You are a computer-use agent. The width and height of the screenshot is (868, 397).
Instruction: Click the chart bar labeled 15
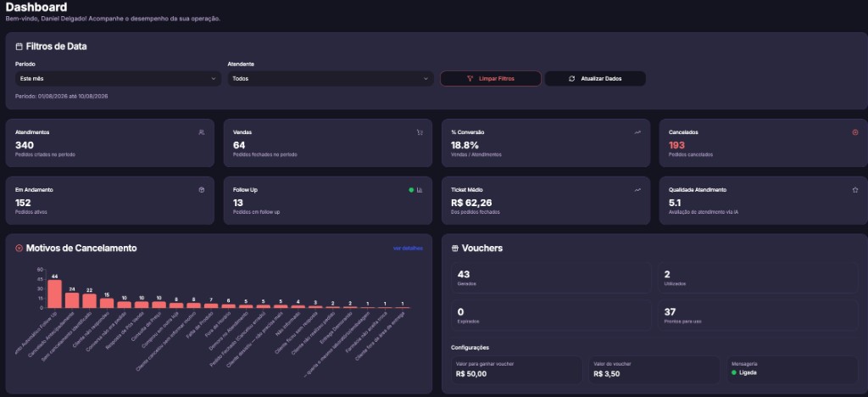(x=107, y=303)
